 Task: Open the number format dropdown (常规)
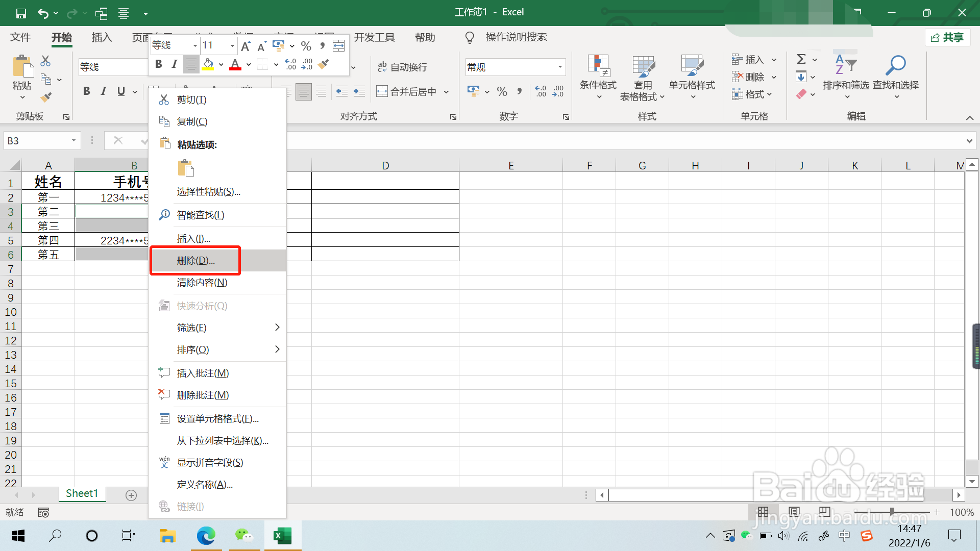pyautogui.click(x=560, y=67)
